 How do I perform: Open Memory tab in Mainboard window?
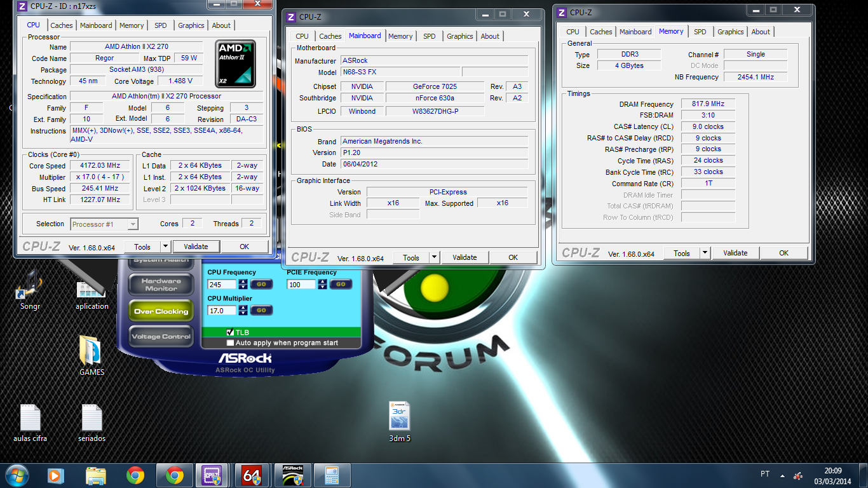400,36
